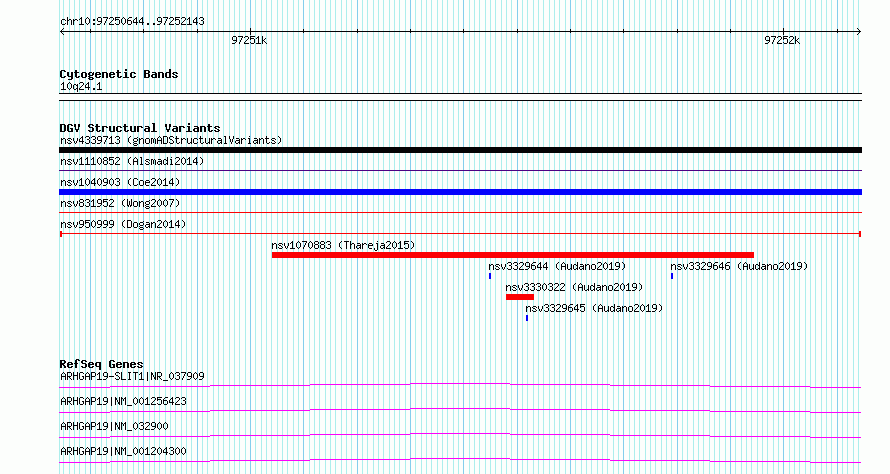The image size is (890, 474).
Task: Click the nsv4339713 (gnomADStructuralVariants) label
Action: (x=171, y=140)
